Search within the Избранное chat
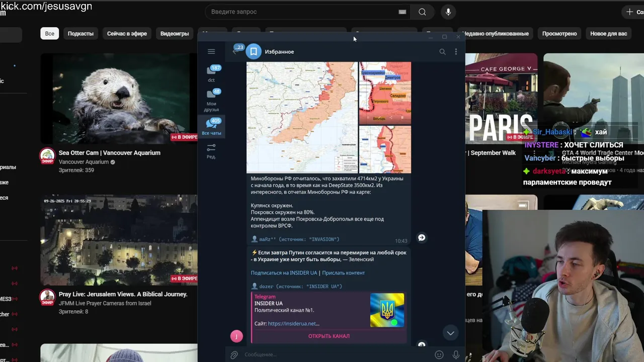The image size is (644, 362). (x=442, y=51)
